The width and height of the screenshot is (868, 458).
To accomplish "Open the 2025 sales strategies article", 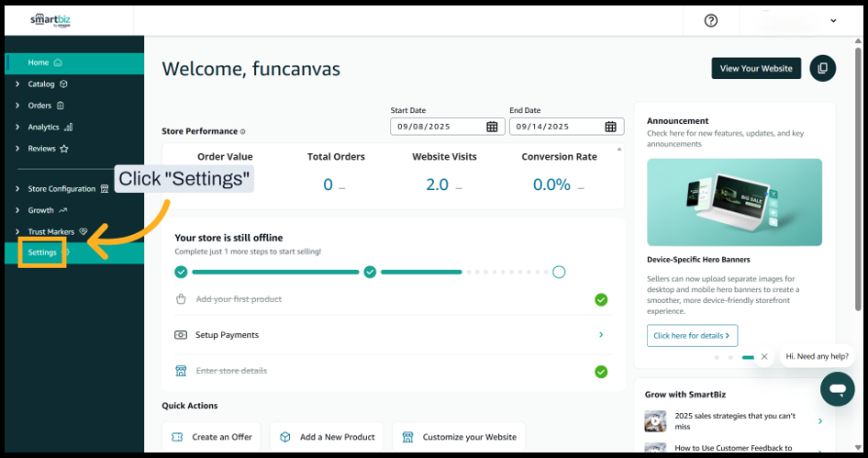I will pos(734,421).
